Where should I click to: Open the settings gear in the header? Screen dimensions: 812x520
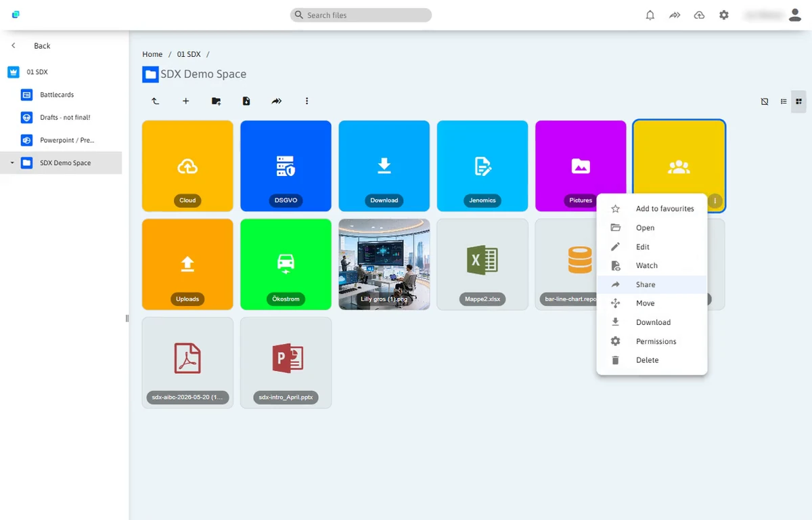(724, 15)
